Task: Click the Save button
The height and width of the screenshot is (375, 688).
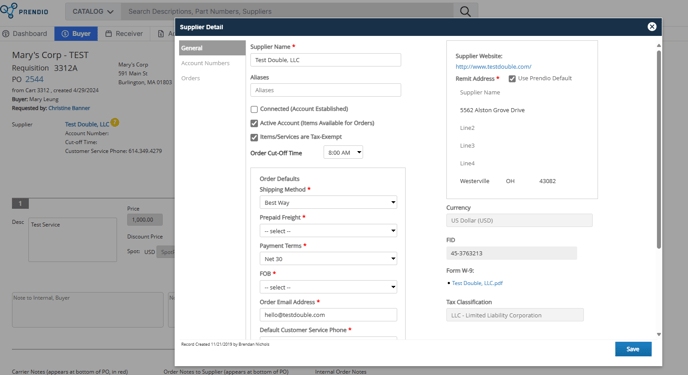Action: coord(633,349)
